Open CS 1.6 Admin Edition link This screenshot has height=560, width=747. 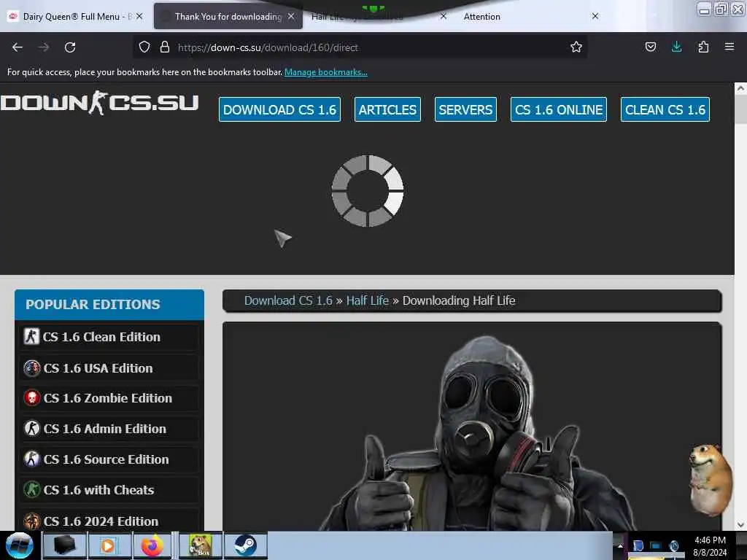(105, 429)
